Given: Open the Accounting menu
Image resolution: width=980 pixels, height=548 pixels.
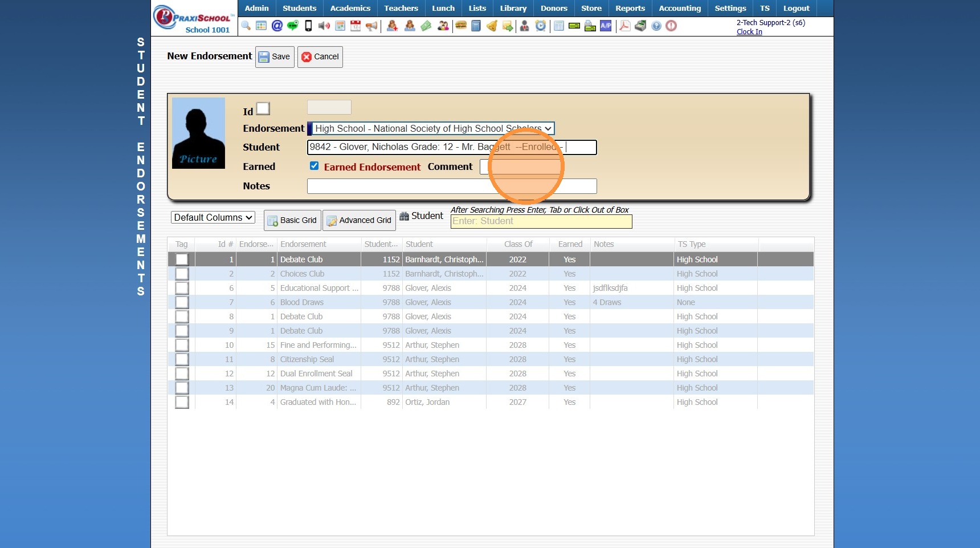Looking at the screenshot, I should [680, 8].
